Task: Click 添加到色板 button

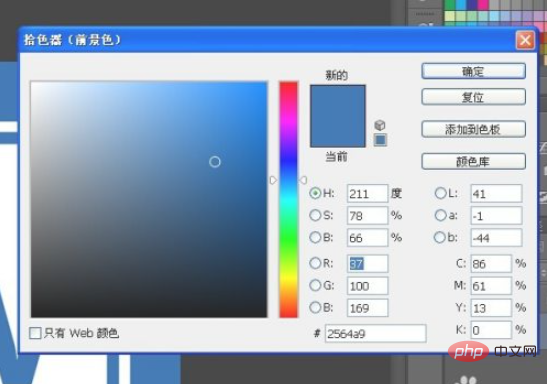Action: [x=473, y=129]
